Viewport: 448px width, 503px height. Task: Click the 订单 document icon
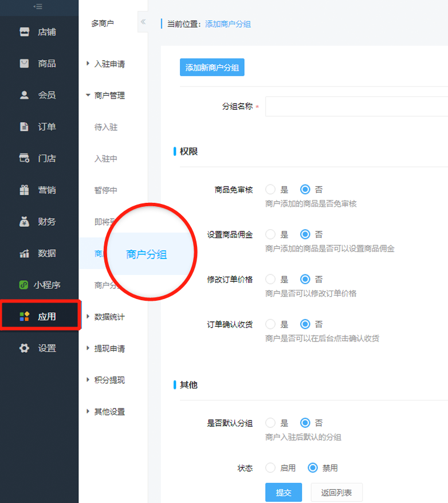[25, 127]
